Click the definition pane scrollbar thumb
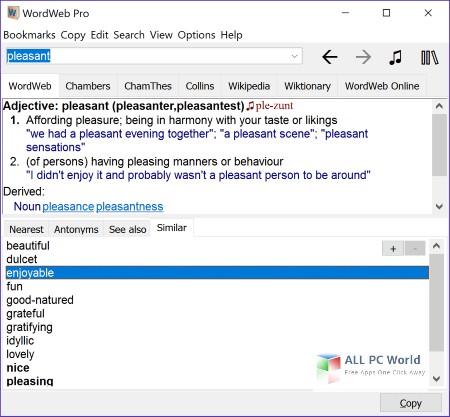The width and height of the screenshot is (450, 417). [x=439, y=145]
